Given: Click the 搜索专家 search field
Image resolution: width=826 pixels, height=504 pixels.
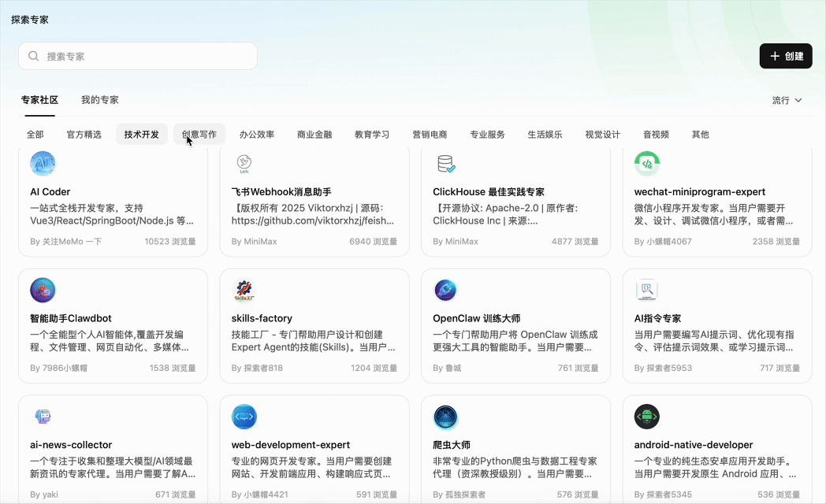Looking at the screenshot, I should coord(138,57).
